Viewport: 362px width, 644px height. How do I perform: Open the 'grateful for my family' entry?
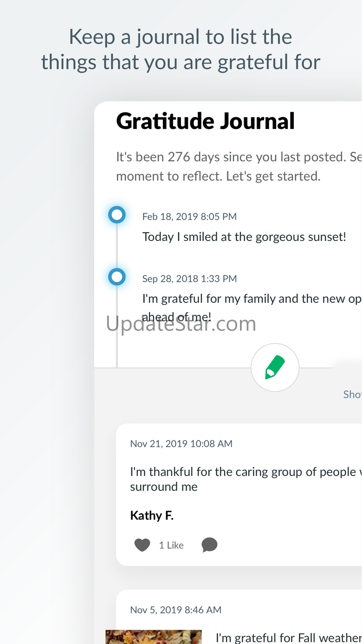pos(252,307)
